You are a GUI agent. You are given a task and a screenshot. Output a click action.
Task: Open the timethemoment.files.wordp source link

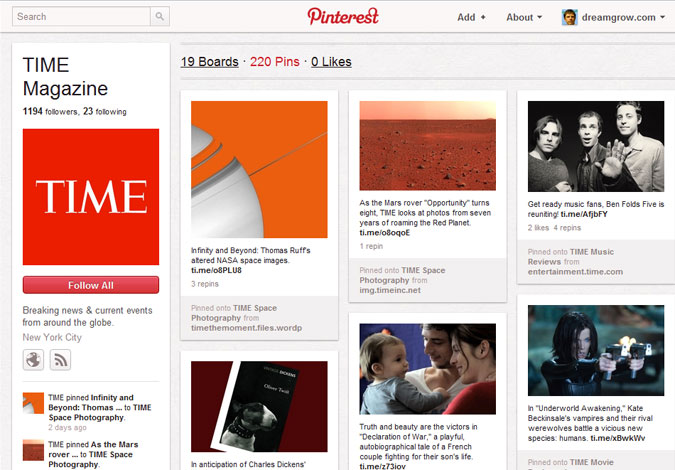click(x=247, y=328)
